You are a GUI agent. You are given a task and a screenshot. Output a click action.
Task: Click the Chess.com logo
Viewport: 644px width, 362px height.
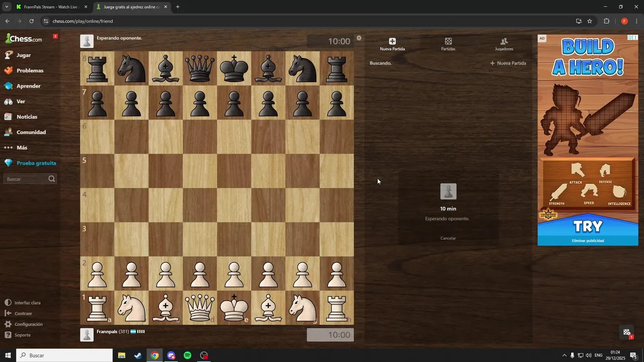click(x=24, y=39)
